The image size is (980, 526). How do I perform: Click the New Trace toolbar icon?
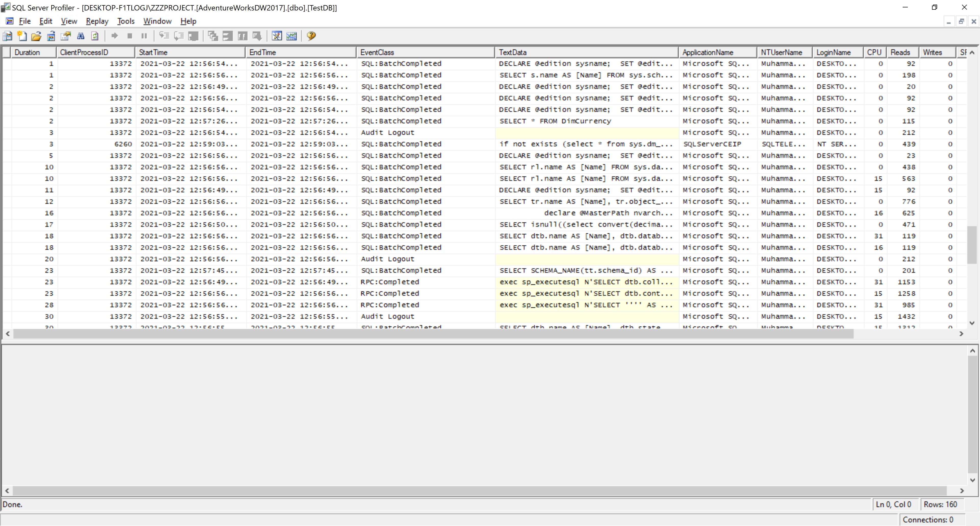pos(7,36)
